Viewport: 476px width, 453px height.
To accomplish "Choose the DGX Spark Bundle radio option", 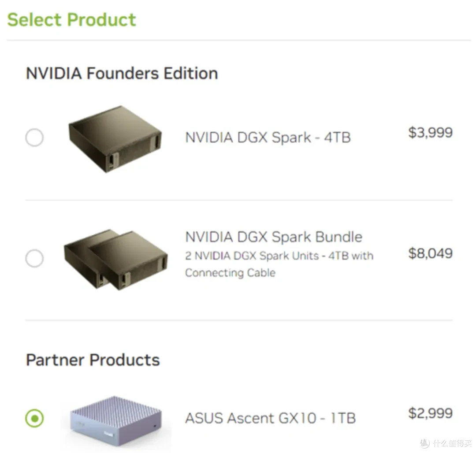I will (x=34, y=258).
